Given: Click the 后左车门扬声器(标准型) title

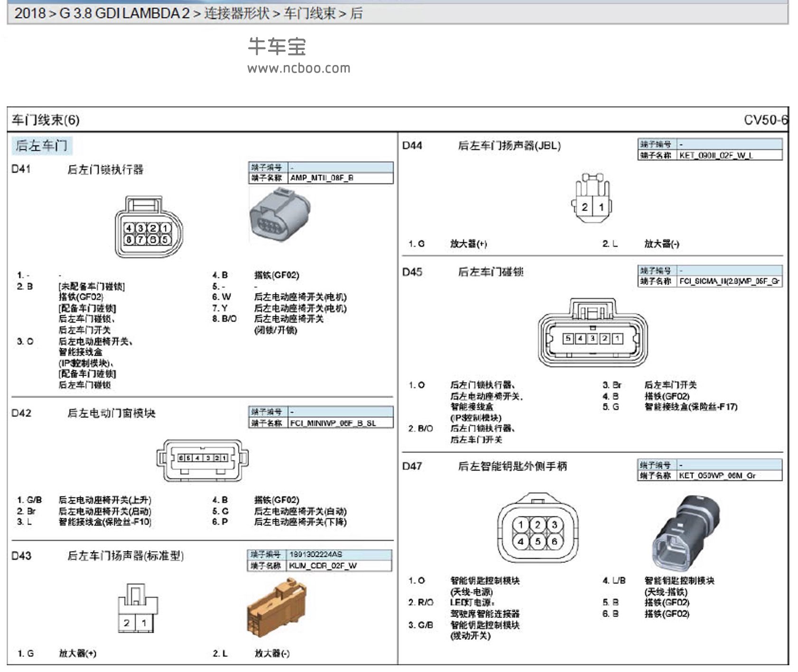Looking at the screenshot, I should 126,556.
